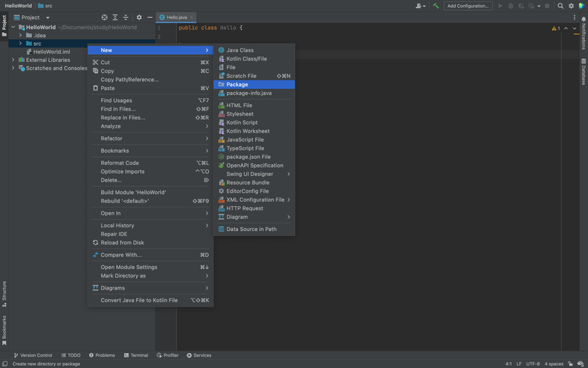Viewport: 588px width, 368px height.
Task: Click Collapse All icon in Project panel
Action: [x=125, y=17]
